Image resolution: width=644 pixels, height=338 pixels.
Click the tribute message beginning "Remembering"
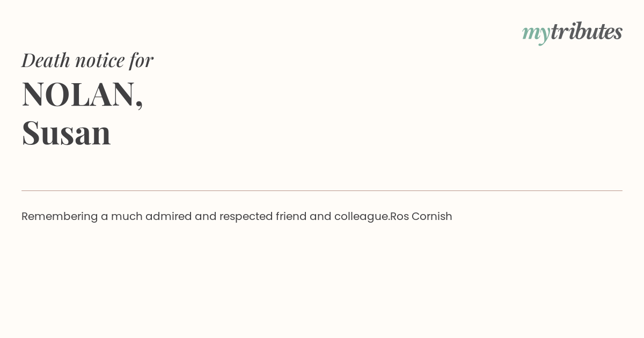237,216
